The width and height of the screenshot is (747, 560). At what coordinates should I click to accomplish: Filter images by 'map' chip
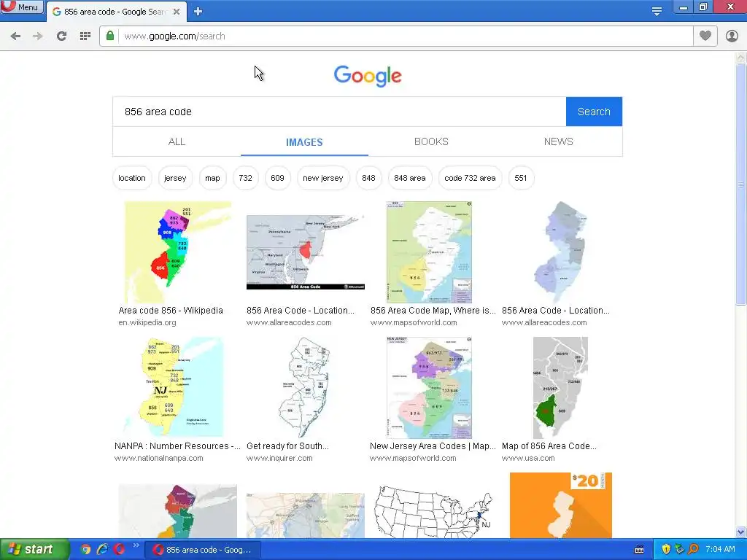coord(212,178)
